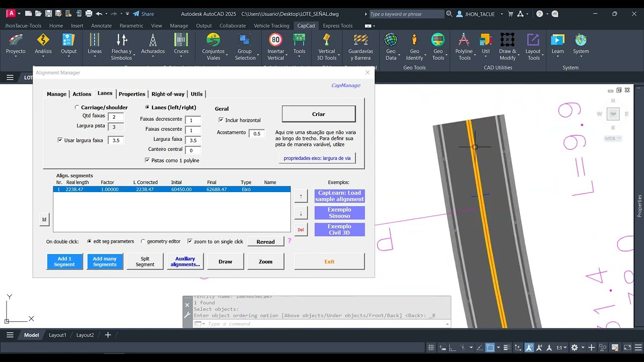Open the Geo Identify tool

coord(415,47)
